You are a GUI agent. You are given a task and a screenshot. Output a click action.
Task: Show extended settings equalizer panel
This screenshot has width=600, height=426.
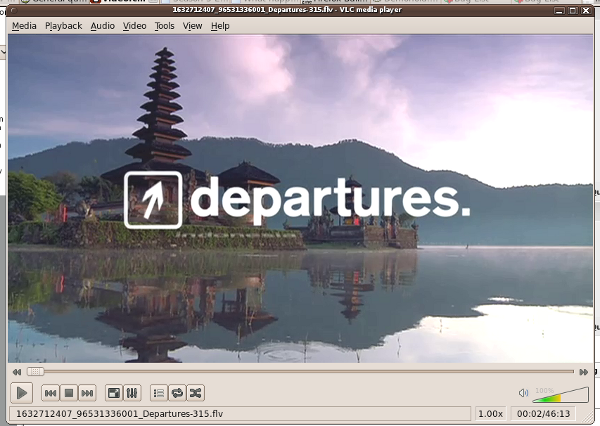[x=132, y=393]
